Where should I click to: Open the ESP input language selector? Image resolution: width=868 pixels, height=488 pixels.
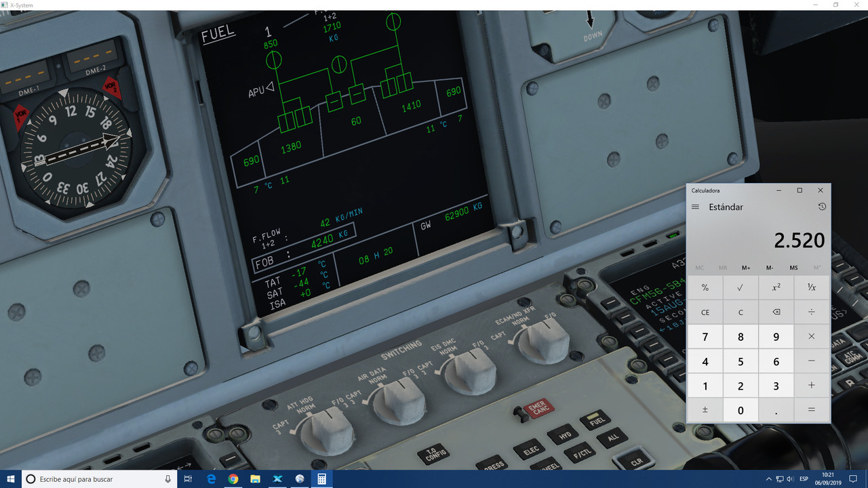(x=804, y=479)
